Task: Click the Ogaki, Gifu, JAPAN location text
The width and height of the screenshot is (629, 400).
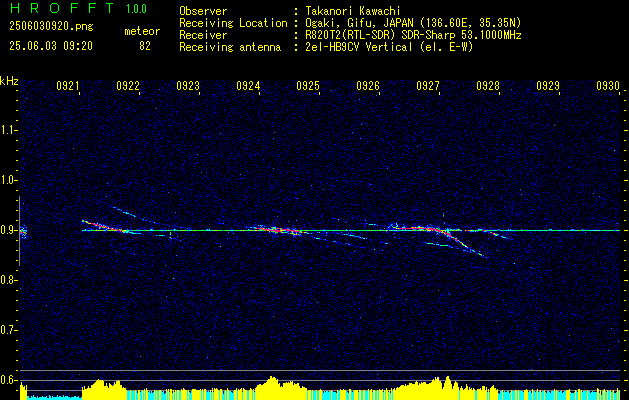Action: (413, 23)
